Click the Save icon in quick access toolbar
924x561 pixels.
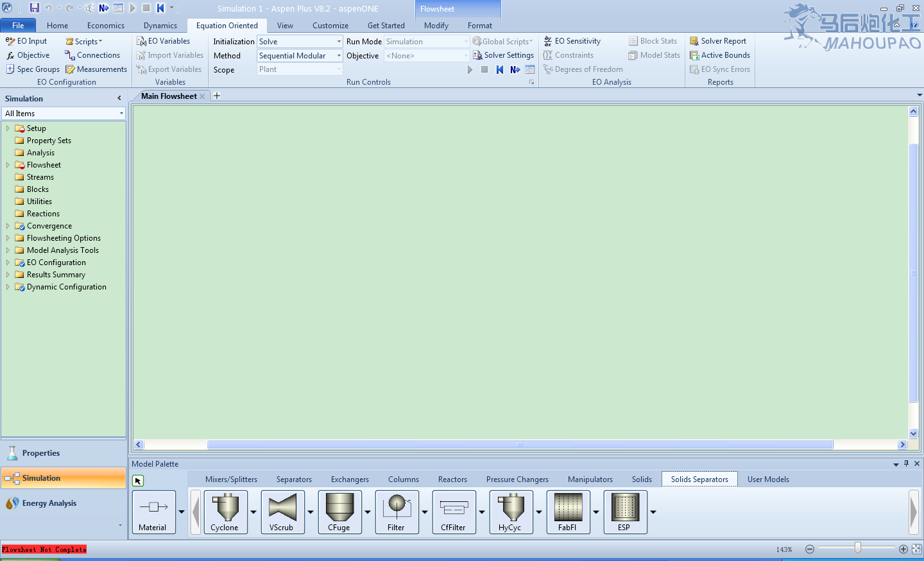(34, 8)
